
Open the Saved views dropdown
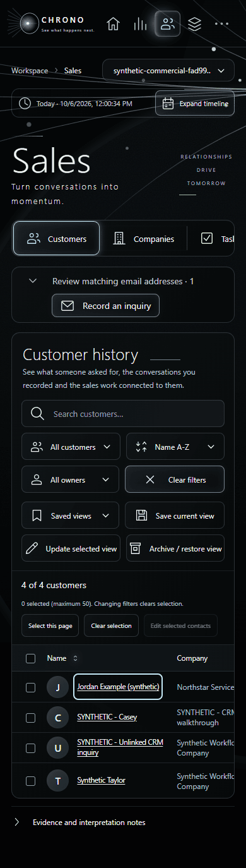70,515
